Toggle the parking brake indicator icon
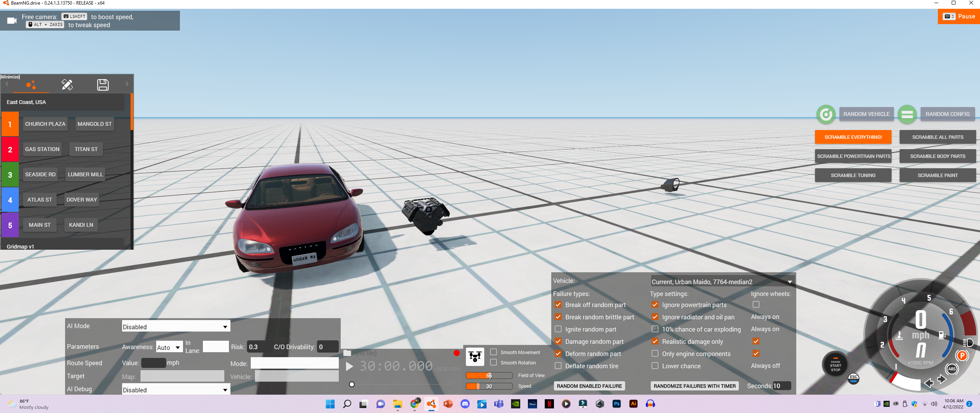This screenshot has height=413, width=980. [x=962, y=356]
